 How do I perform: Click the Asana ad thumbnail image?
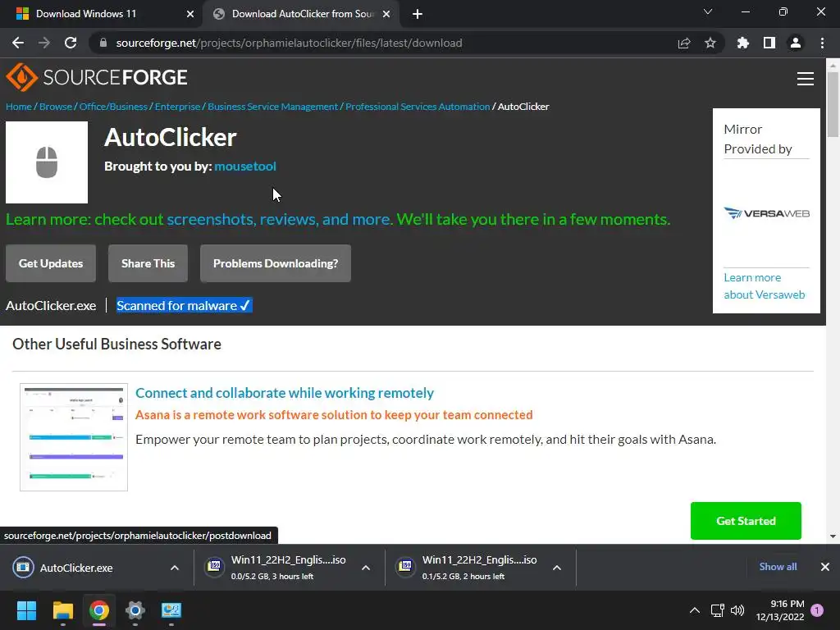tap(74, 437)
